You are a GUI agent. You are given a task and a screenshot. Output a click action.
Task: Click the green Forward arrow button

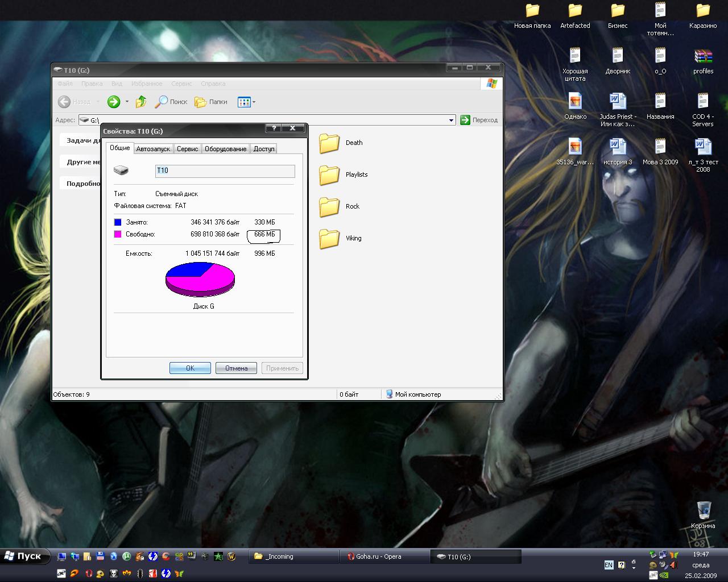click(x=114, y=102)
